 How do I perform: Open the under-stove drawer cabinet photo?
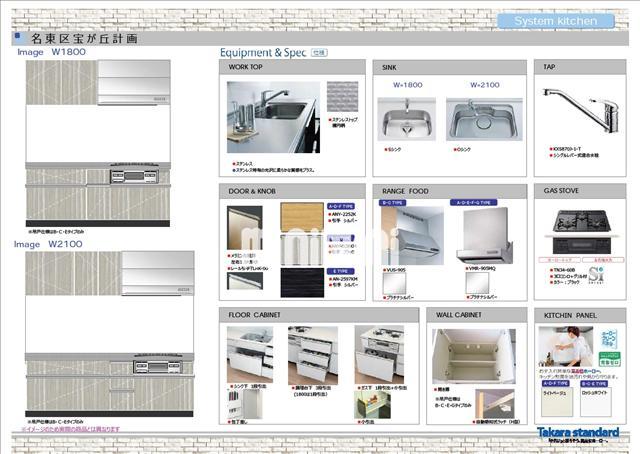(379, 354)
